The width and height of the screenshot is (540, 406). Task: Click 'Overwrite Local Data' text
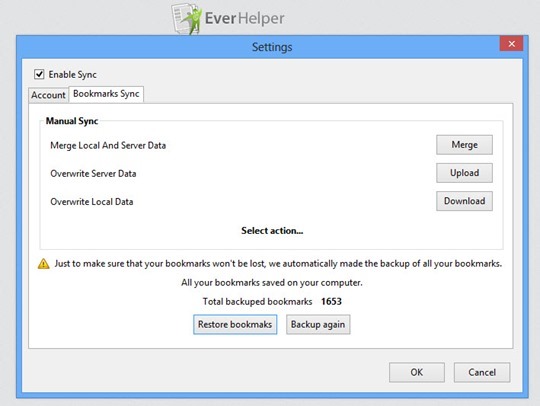point(92,201)
